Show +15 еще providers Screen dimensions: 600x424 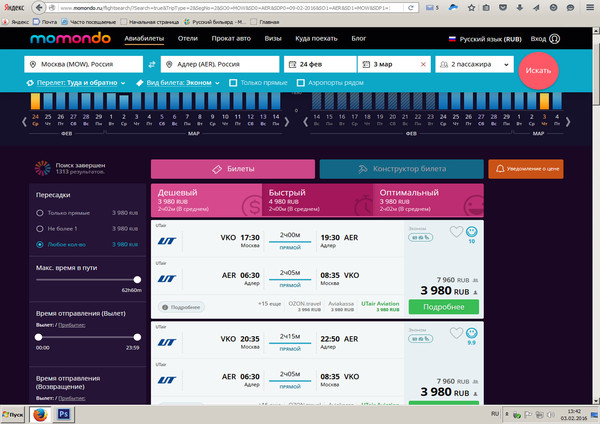click(269, 304)
